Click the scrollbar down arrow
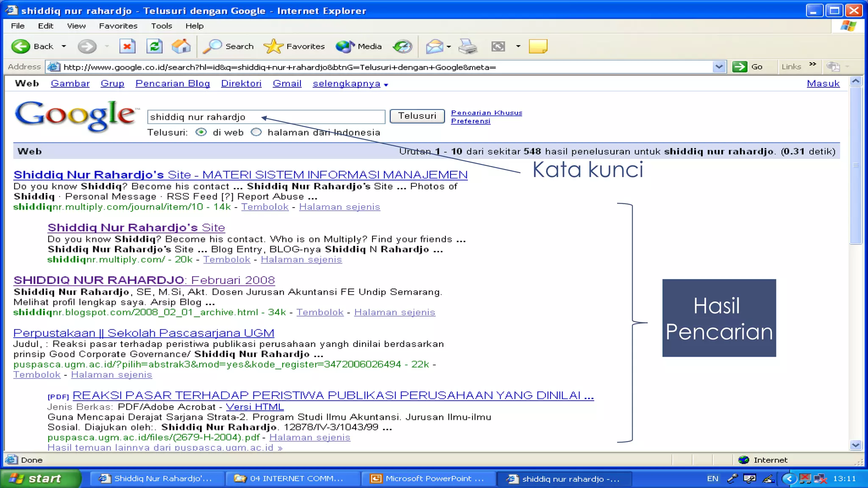Screen dimensions: 868x488 856,445
